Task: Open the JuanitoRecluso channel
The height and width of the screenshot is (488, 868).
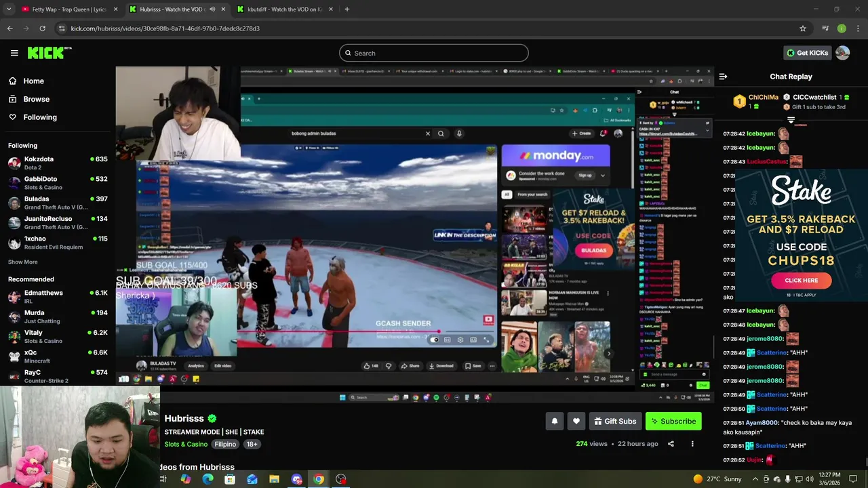Action: click(x=58, y=222)
